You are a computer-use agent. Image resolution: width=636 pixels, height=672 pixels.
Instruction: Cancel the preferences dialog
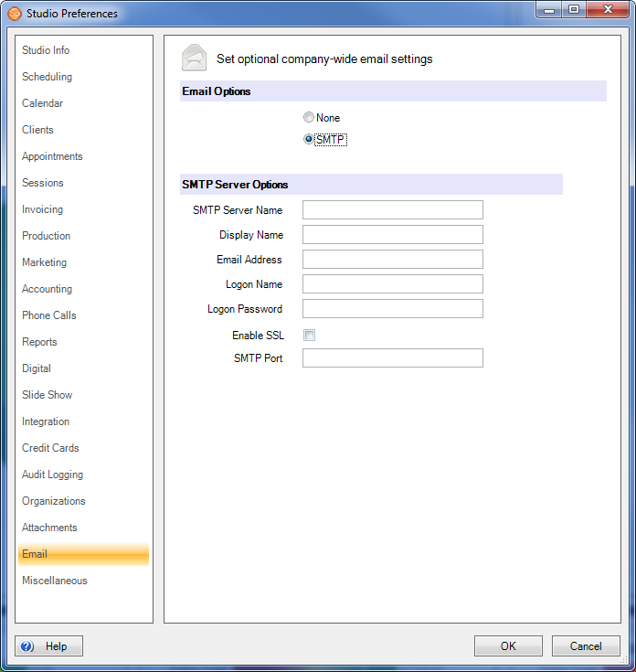[586, 646]
